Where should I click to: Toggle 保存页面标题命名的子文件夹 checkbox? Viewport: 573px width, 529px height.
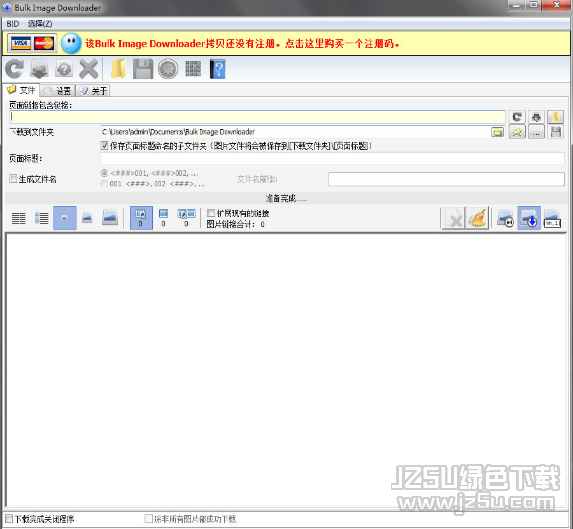click(104, 146)
